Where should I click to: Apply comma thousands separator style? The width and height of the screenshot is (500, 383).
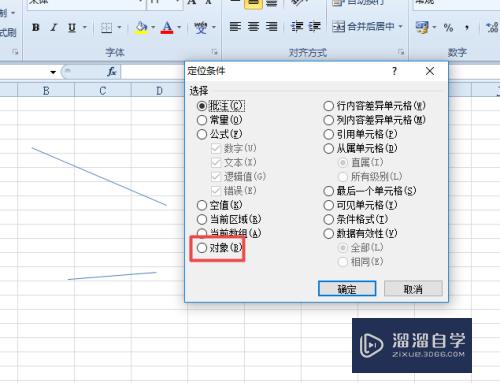(x=467, y=27)
